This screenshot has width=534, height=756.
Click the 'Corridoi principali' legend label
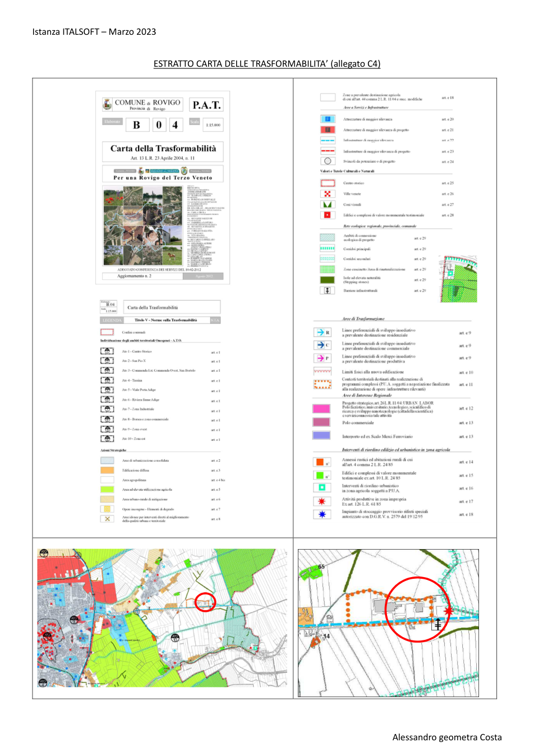pyautogui.click(x=357, y=249)
